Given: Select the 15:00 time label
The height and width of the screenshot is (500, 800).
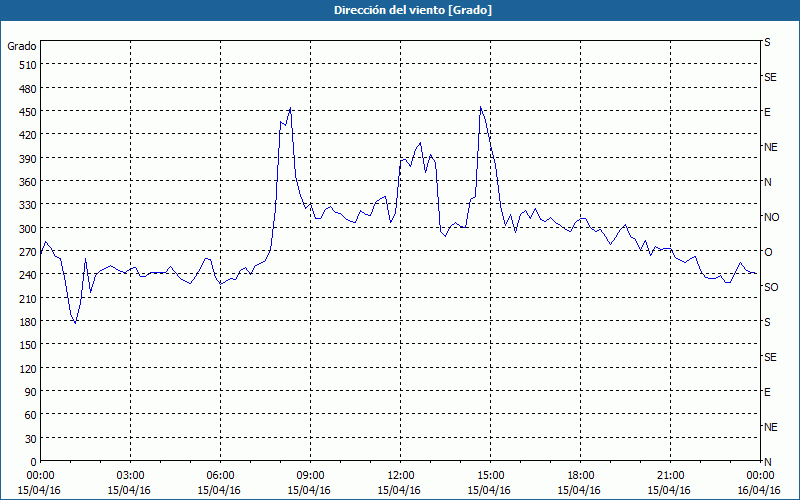Looking at the screenshot, I should (x=490, y=476).
